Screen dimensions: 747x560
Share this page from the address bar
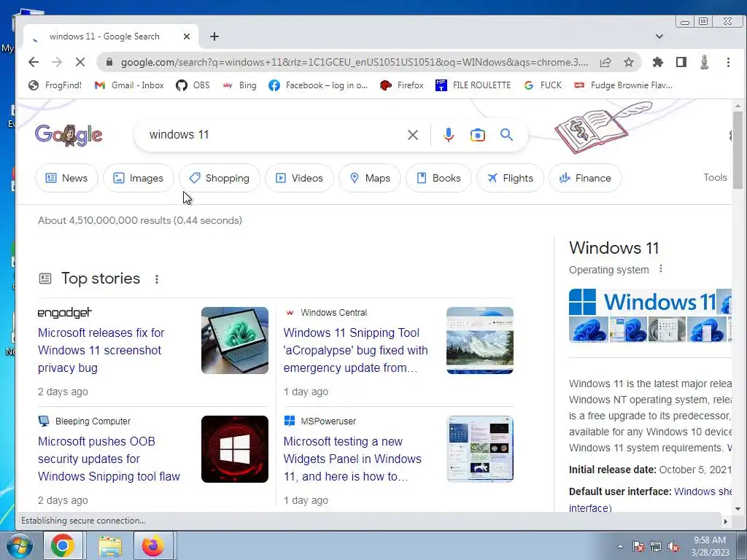coord(605,62)
